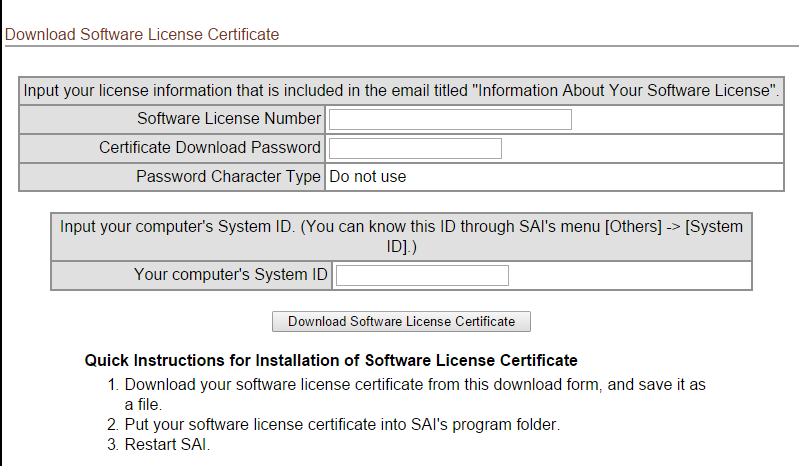The width and height of the screenshot is (802, 466).
Task: Click the Software License Number input field
Action: coord(450,119)
